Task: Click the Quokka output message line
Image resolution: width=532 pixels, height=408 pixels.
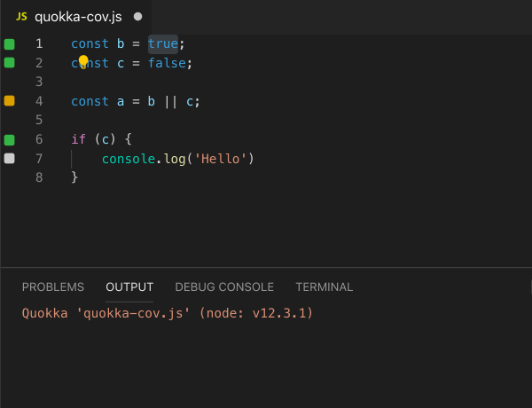Action: [168, 313]
